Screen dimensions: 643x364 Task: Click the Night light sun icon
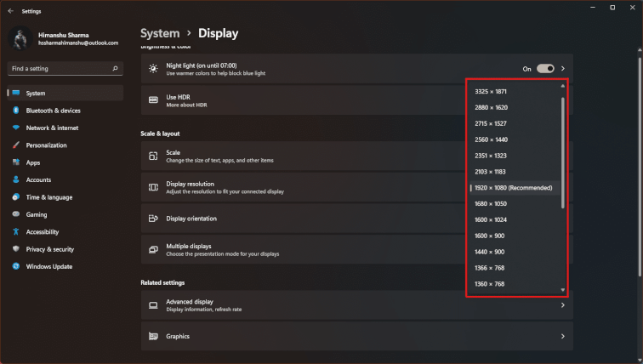pyautogui.click(x=153, y=69)
